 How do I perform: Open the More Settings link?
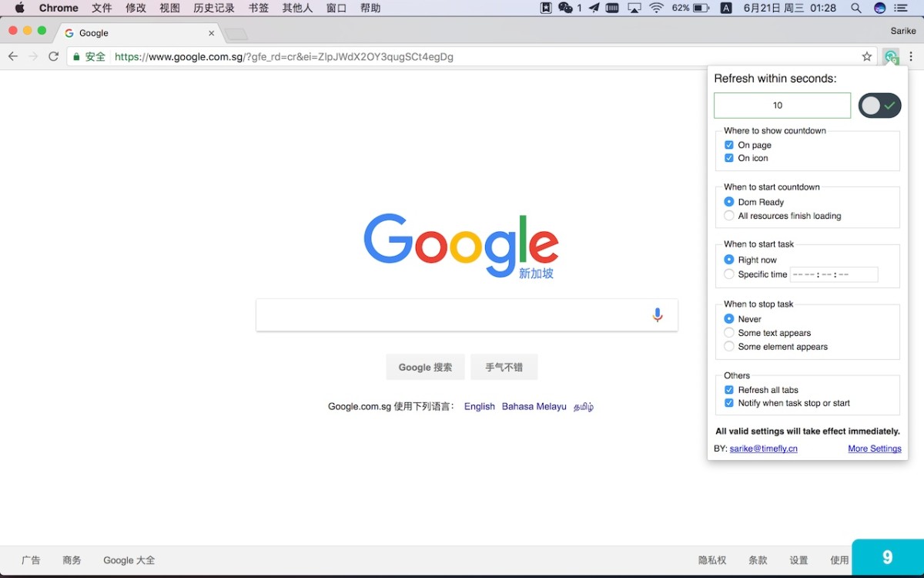(874, 449)
